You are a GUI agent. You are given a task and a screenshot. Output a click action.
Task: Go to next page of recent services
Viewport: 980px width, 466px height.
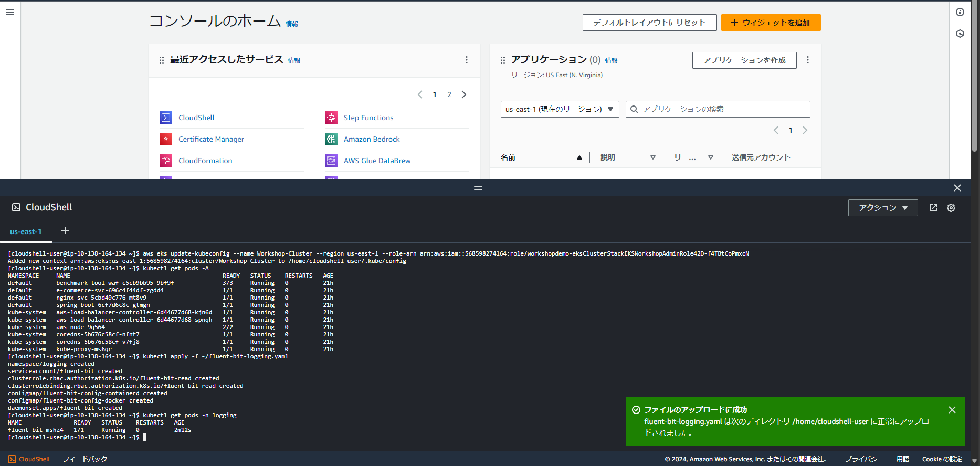[x=464, y=94]
